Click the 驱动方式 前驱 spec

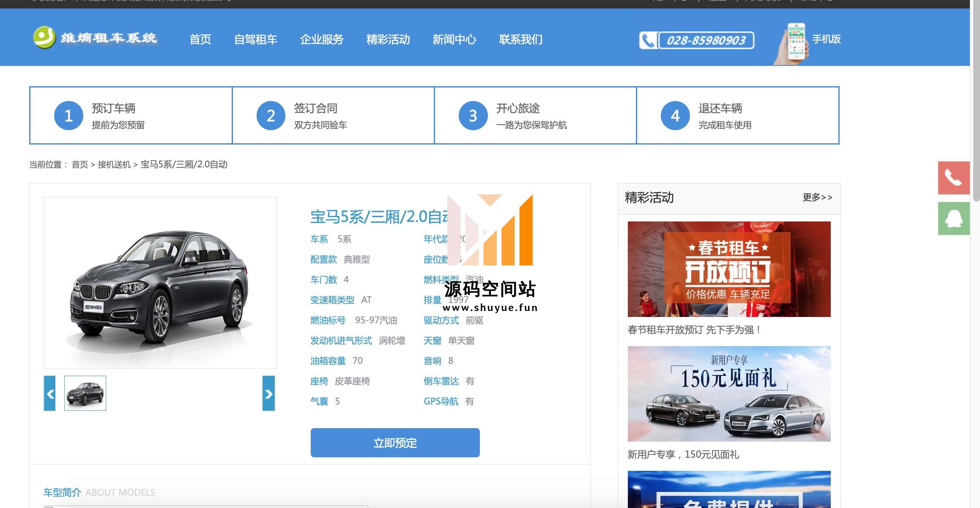(x=454, y=320)
